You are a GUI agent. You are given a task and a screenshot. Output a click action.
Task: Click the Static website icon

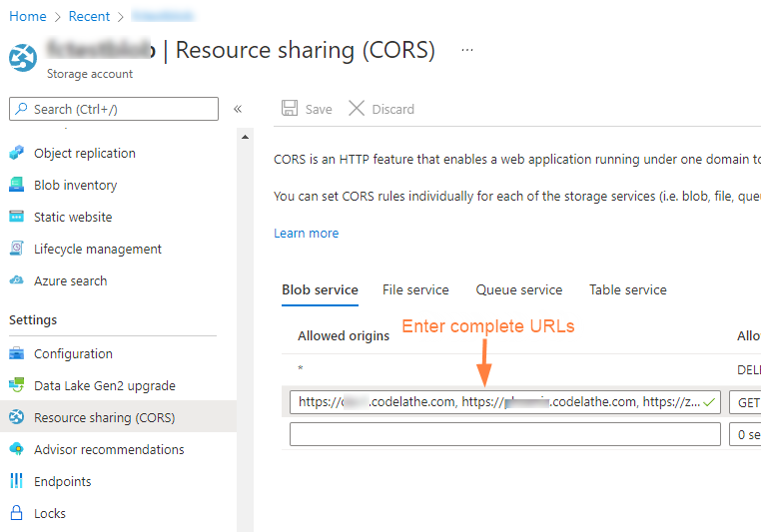16,218
